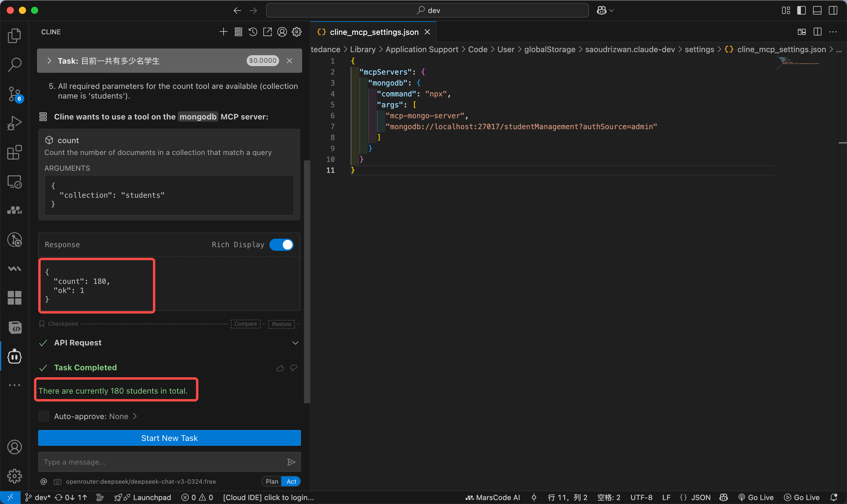Open Cline settings gear in header

tap(297, 32)
